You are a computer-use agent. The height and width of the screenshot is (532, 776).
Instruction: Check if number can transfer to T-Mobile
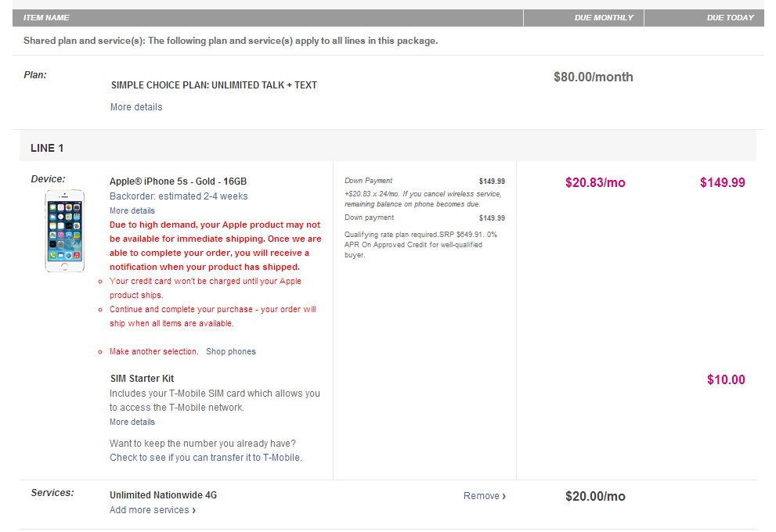(205, 458)
